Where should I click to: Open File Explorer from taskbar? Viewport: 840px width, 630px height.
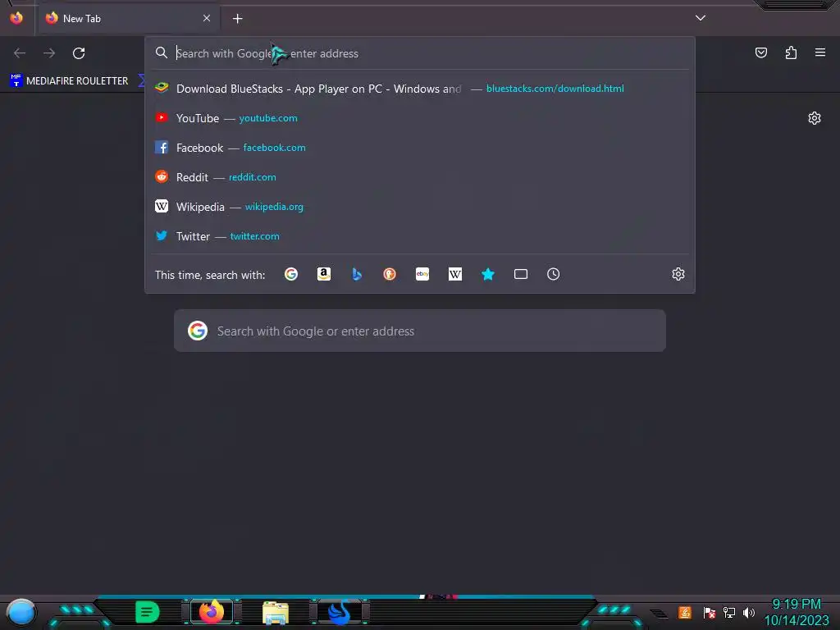[x=276, y=612]
